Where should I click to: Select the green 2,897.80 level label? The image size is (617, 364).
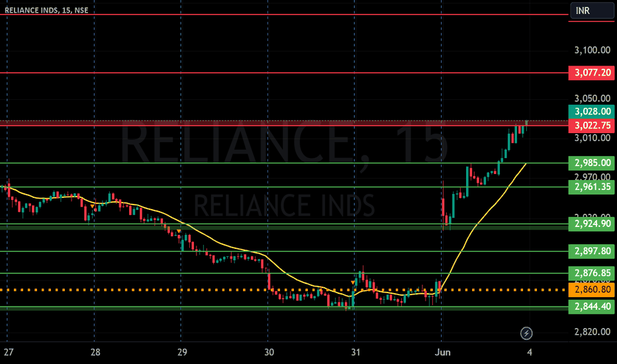click(591, 251)
